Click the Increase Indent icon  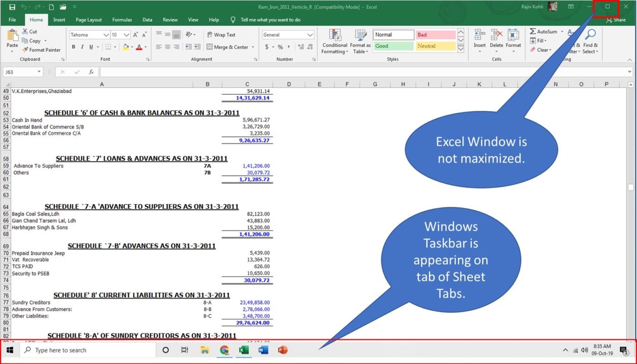(197, 46)
